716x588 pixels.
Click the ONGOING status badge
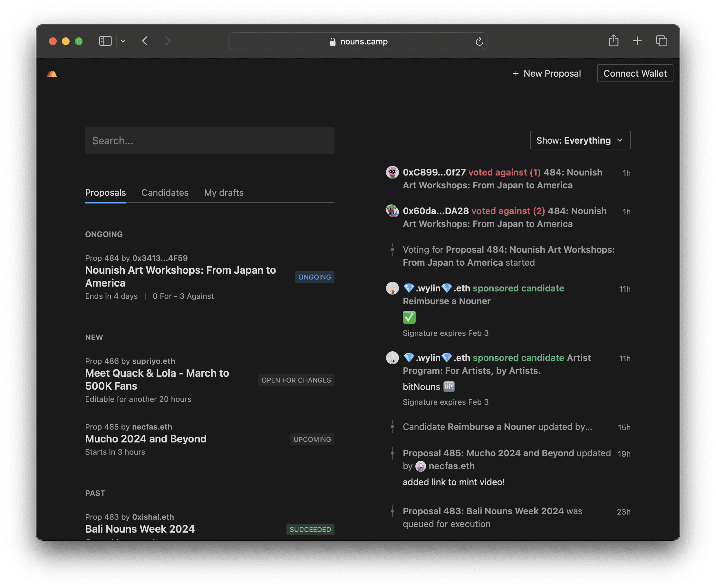pyautogui.click(x=314, y=277)
